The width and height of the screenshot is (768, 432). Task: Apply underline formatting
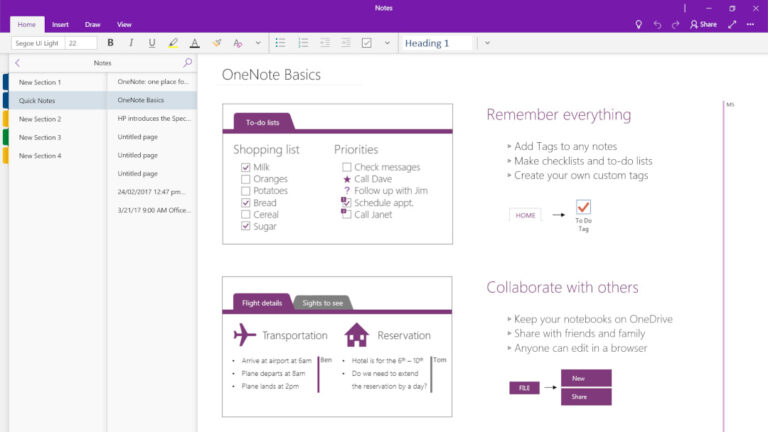(152, 43)
